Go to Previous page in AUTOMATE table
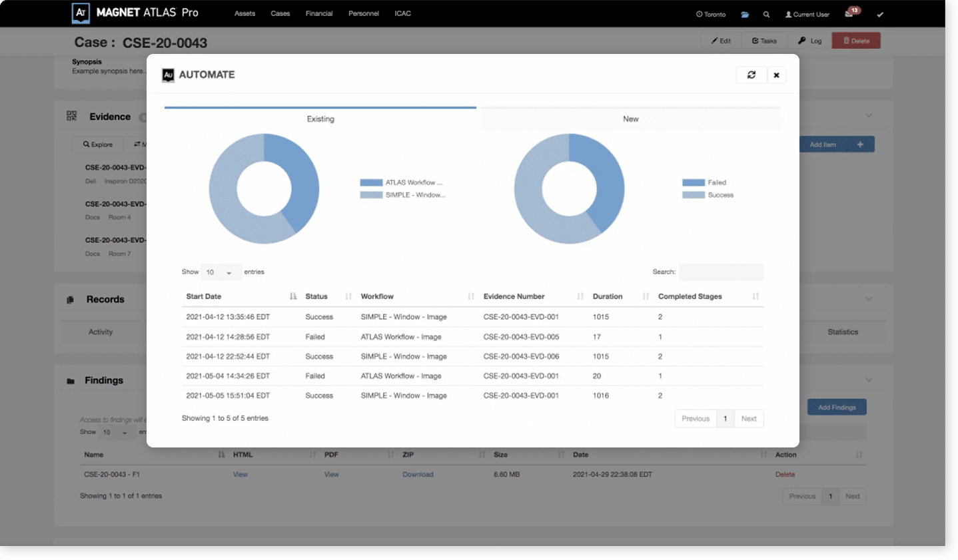The width and height of the screenshot is (958, 560). pos(696,419)
